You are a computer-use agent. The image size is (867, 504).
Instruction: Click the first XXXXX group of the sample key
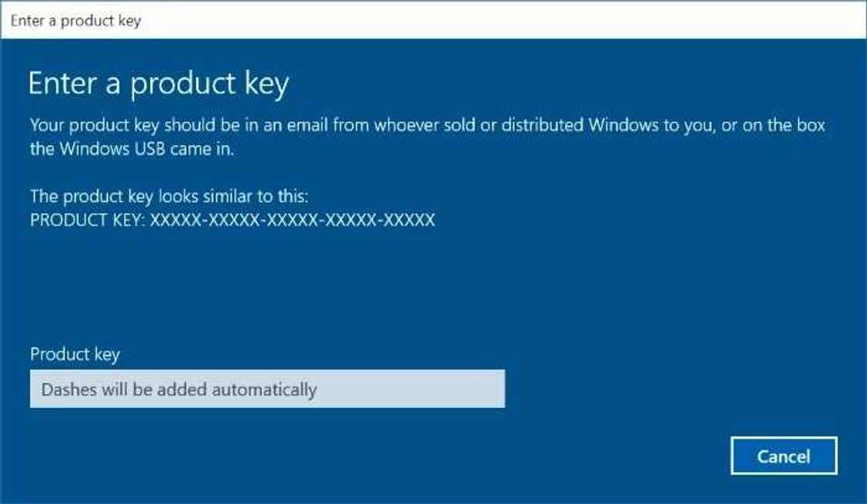[174, 221]
